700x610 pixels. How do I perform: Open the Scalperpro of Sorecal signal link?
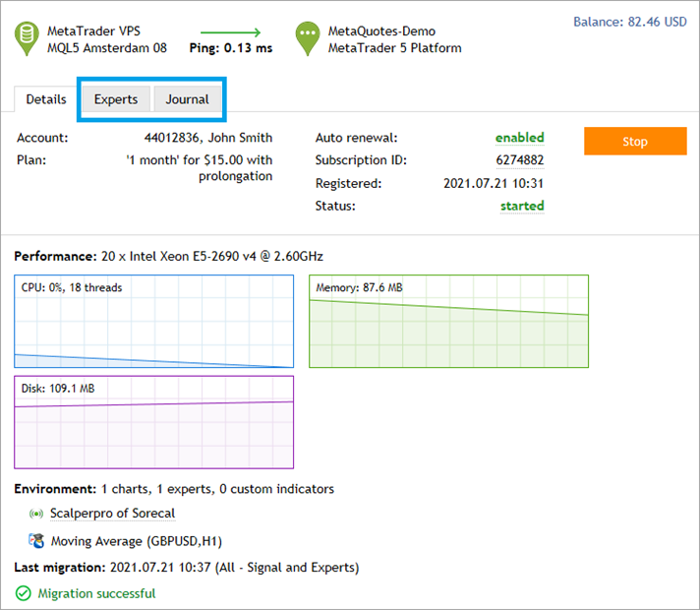coord(112,514)
